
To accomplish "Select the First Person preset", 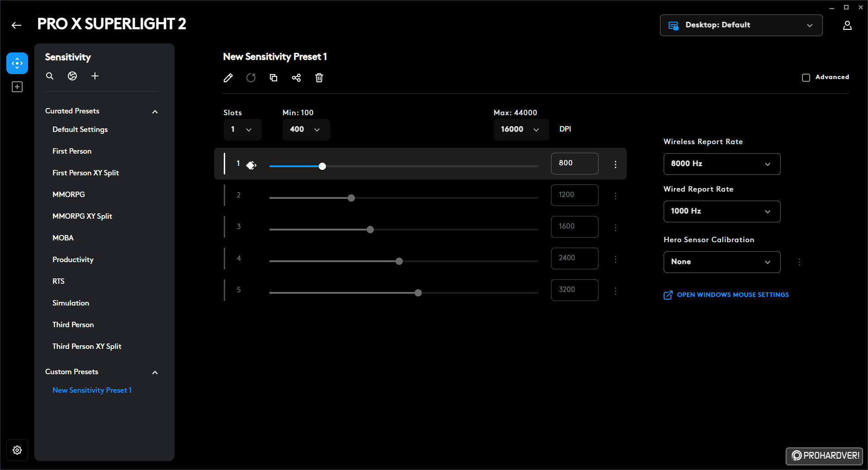I will [x=72, y=151].
